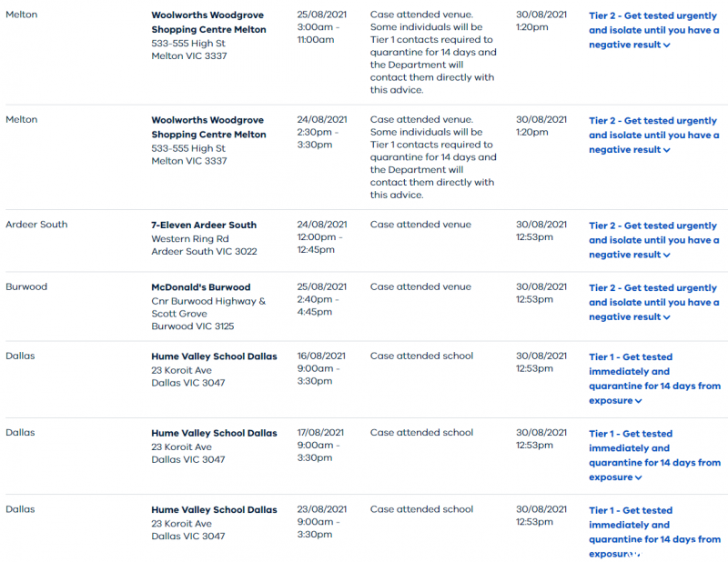Select the 7-Eleven Ardeer South site name

click(204, 226)
